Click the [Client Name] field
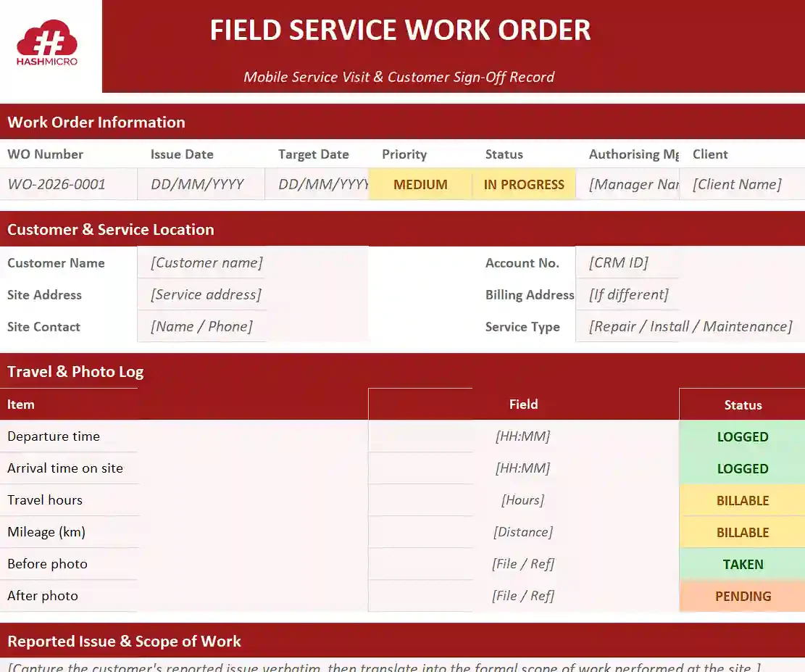The width and height of the screenshot is (805, 672). point(742,184)
